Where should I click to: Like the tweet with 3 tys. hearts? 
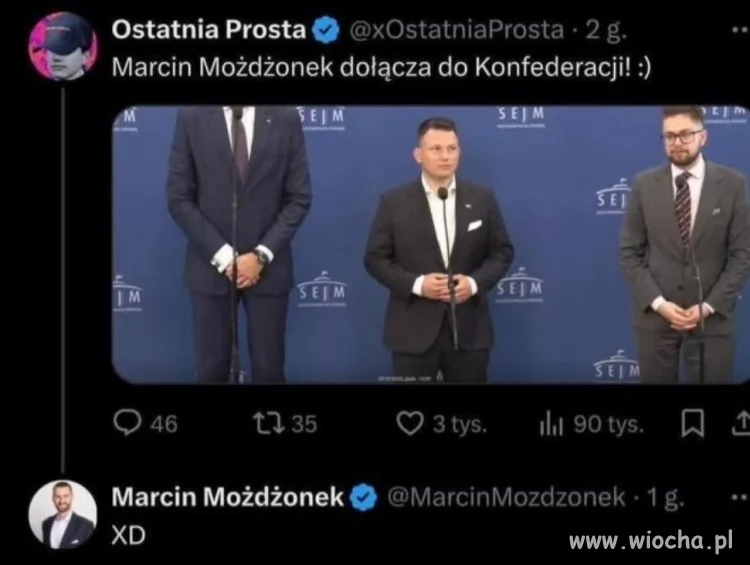coord(410,423)
